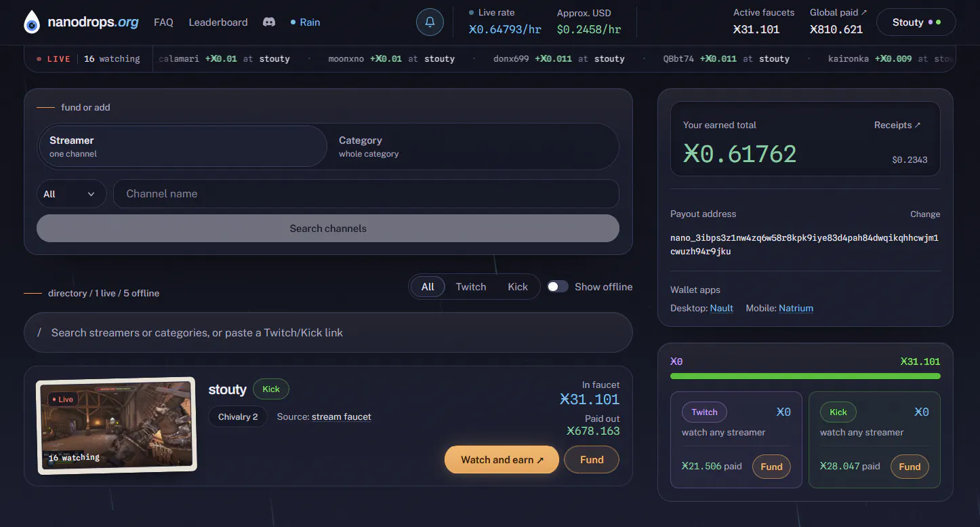Open the FAQ page
The image size is (980, 527).
(163, 22)
